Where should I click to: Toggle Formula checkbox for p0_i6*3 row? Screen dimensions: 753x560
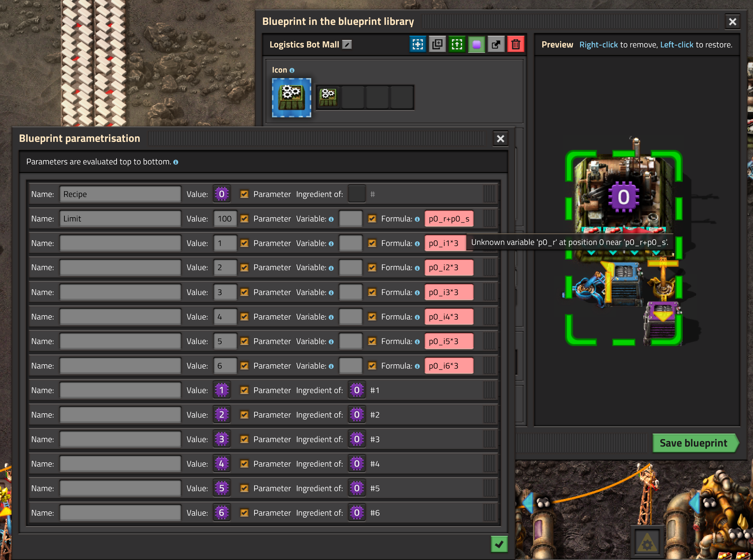coord(372,366)
